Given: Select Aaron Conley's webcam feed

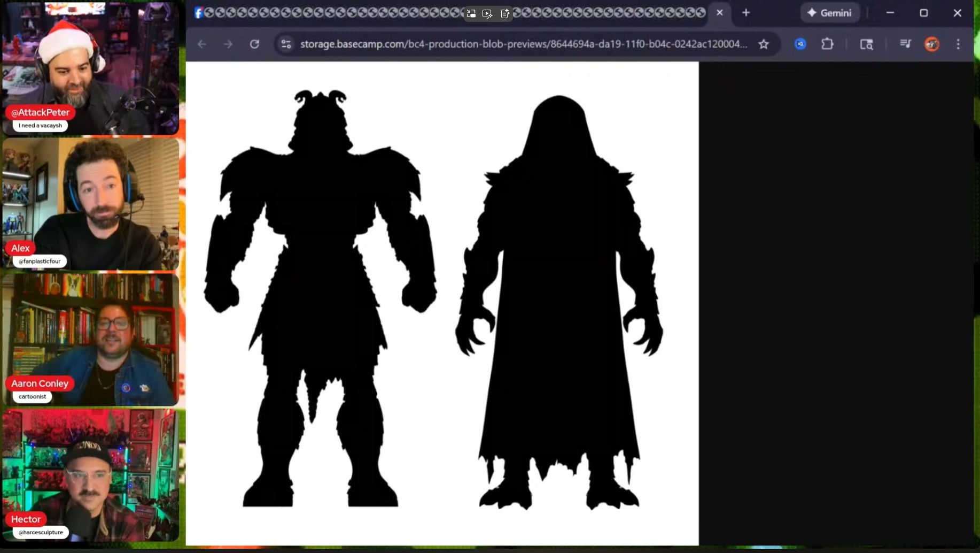Looking at the screenshot, I should (91, 340).
